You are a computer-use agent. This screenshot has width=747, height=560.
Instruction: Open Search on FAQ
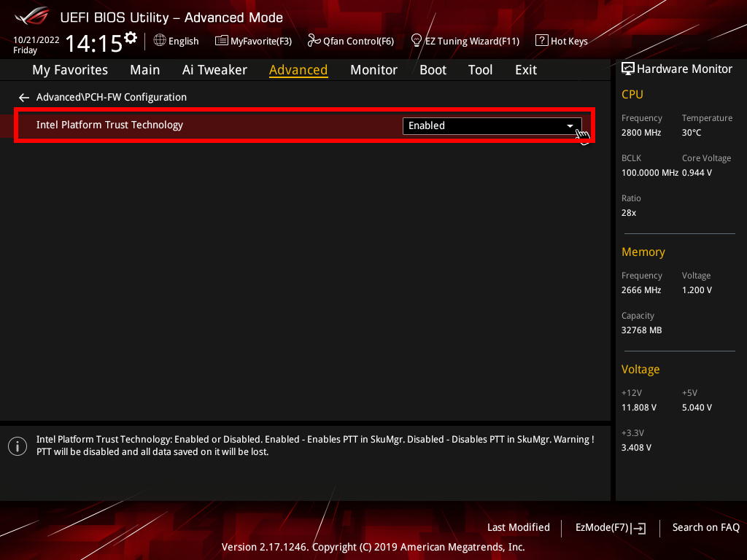click(x=706, y=528)
